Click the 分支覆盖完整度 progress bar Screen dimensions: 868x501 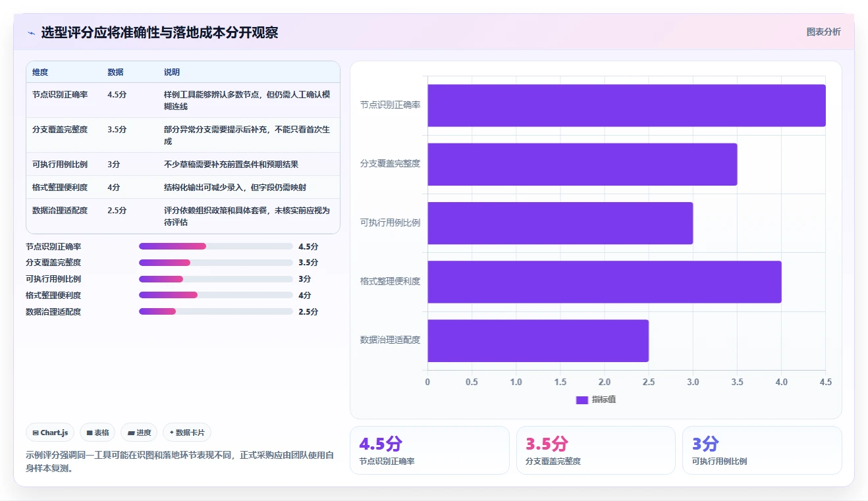click(x=216, y=263)
